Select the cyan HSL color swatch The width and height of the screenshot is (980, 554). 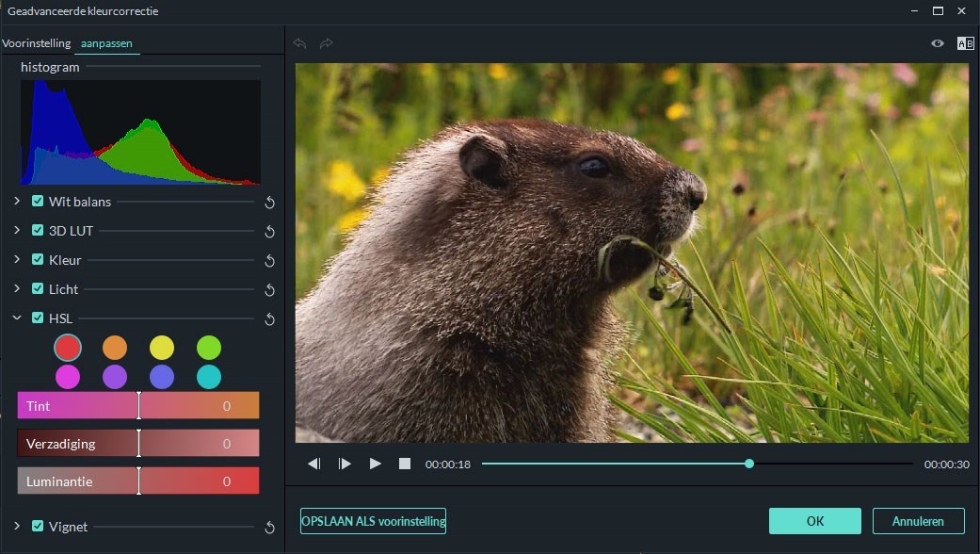coord(209,377)
